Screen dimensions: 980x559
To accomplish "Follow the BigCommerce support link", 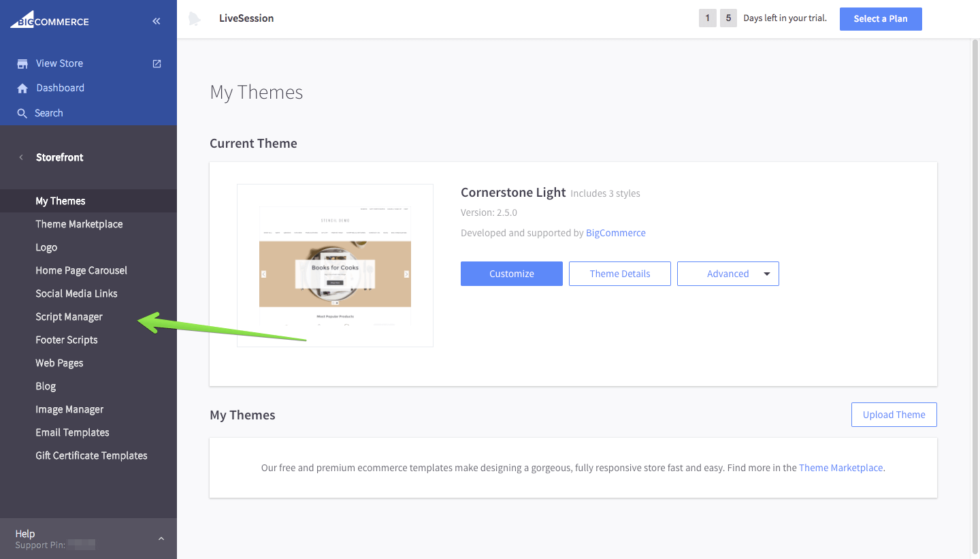I will [x=615, y=232].
